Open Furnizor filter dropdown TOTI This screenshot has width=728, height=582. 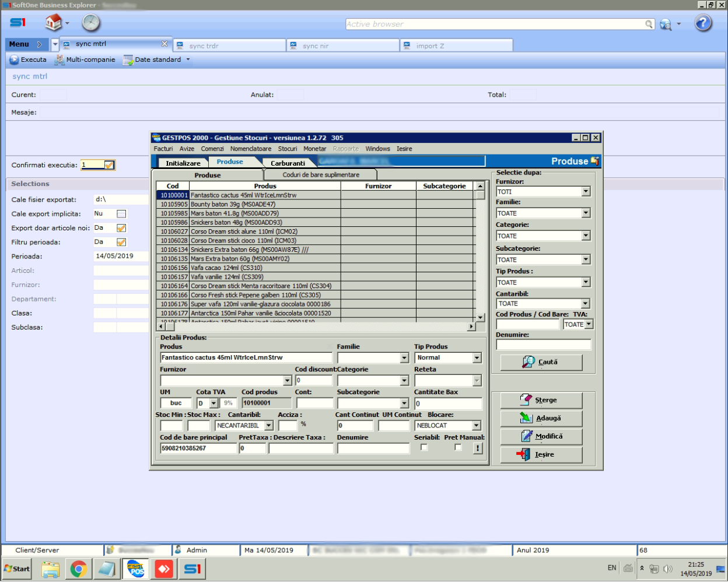coord(586,192)
